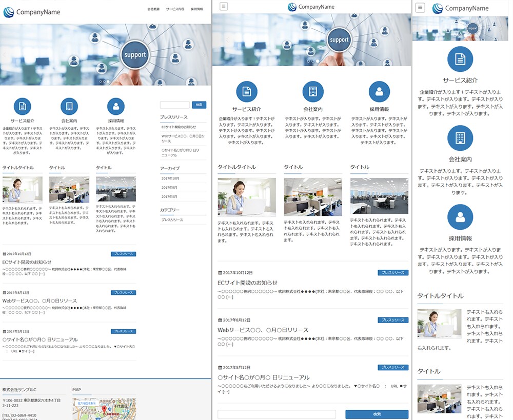Open the hamburger menu in tablet layout
513x420 pixels.
(x=224, y=6)
